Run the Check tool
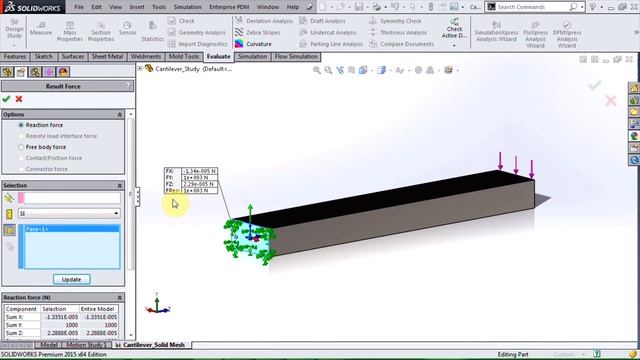Image resolution: width=640 pixels, height=360 pixels. [181, 21]
